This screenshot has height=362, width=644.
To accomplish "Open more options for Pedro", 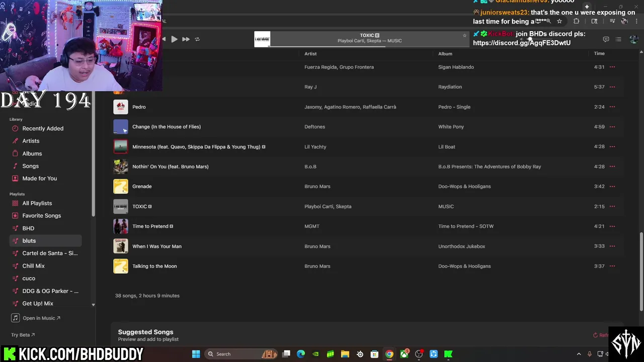I will pyautogui.click(x=612, y=107).
